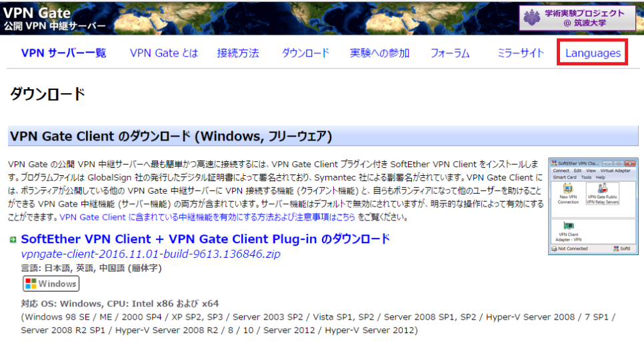Click the Windows logo icon in the badge
The height and width of the screenshot is (351, 644).
31,284
